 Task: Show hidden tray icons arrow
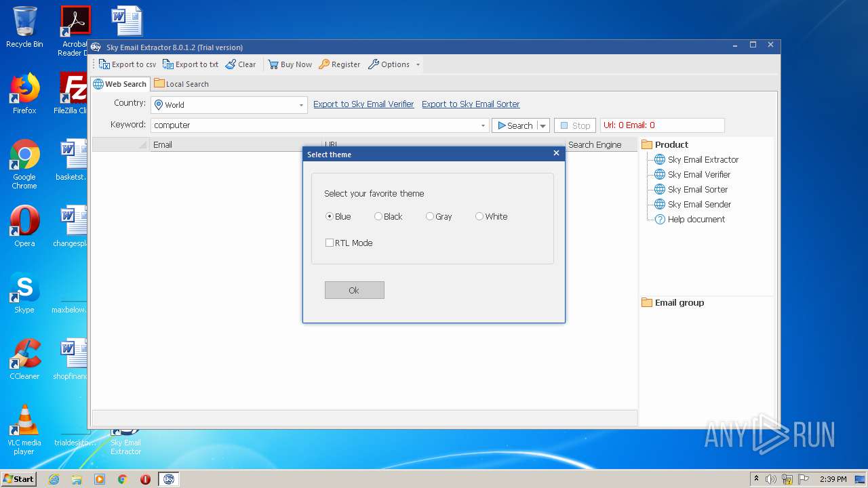[x=756, y=479]
